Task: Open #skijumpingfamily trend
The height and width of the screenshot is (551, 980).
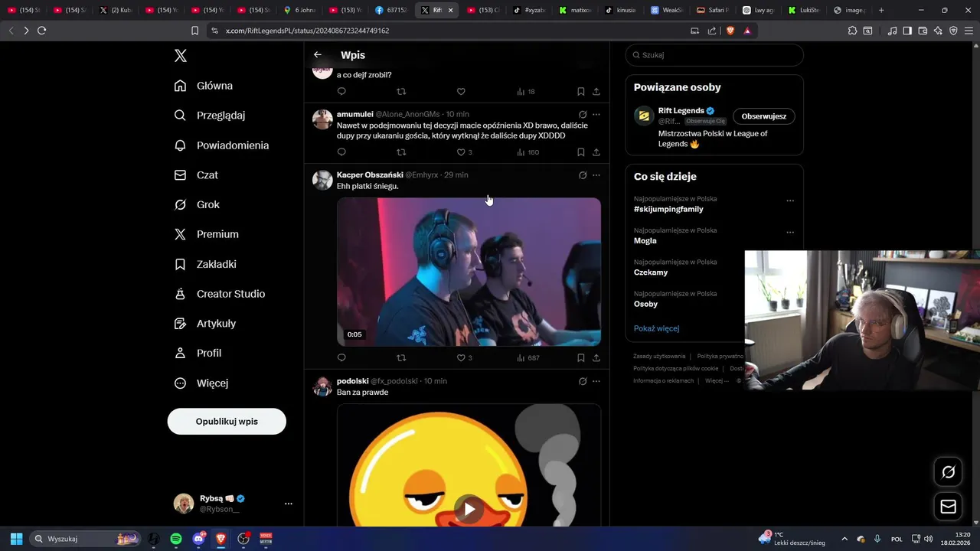Action: 668,209
